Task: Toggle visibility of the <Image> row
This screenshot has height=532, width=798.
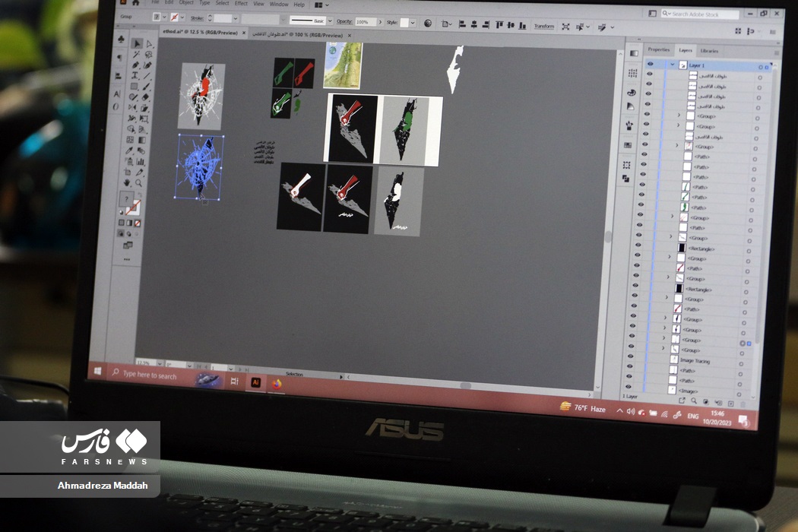Action: pyautogui.click(x=629, y=386)
